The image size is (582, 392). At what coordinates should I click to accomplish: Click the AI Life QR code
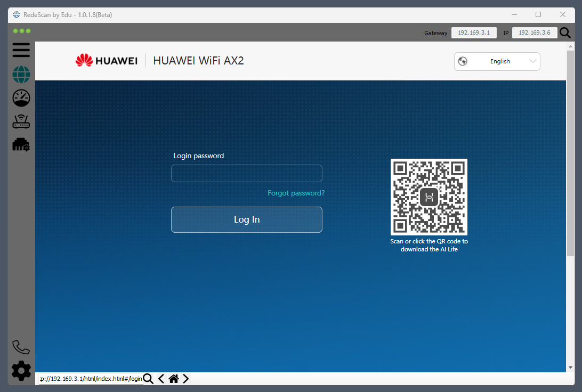point(429,197)
